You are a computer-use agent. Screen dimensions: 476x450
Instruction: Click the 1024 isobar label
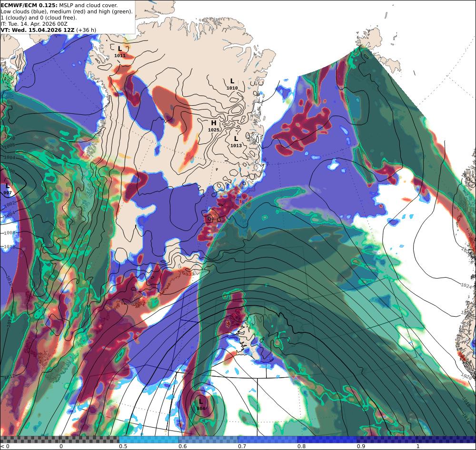click(466, 285)
